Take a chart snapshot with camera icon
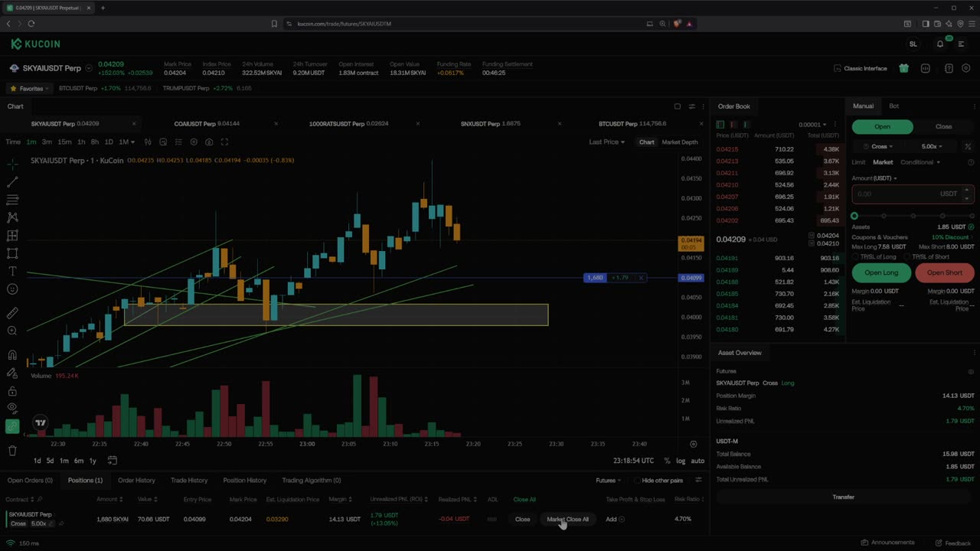This screenshot has height=551, width=980. click(x=209, y=142)
